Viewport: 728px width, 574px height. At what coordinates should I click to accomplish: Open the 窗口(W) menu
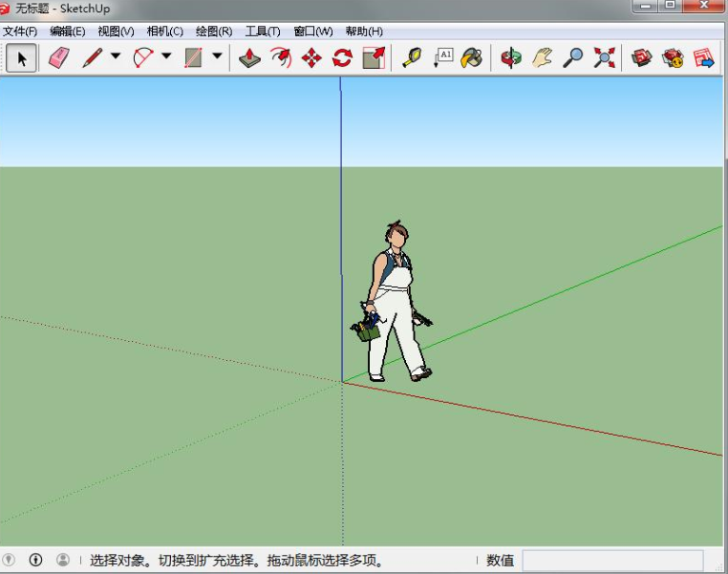pos(313,32)
